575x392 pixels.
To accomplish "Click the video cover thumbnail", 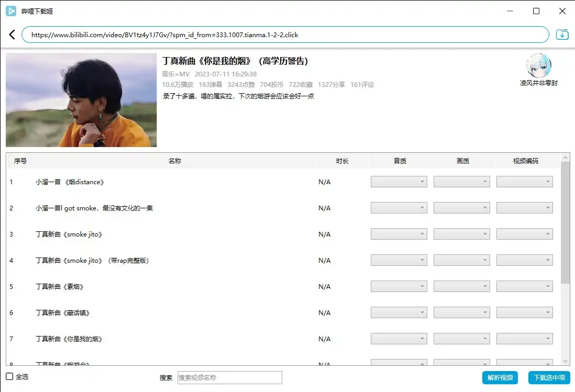I will coord(81,99).
